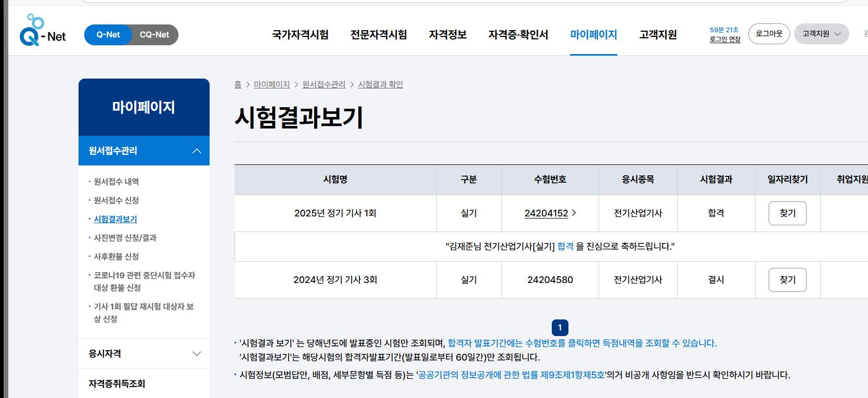Screen dimensions: 868x398
Task: Open the 전문자격시험 menu
Action: point(379,35)
